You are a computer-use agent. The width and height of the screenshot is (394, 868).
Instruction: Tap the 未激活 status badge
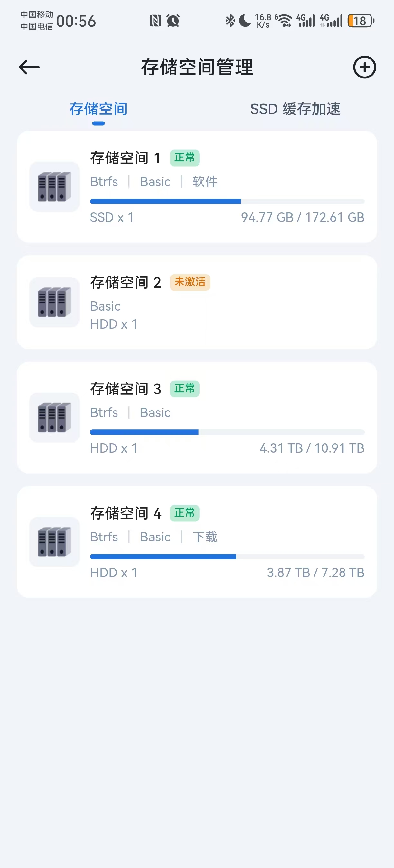(x=190, y=282)
